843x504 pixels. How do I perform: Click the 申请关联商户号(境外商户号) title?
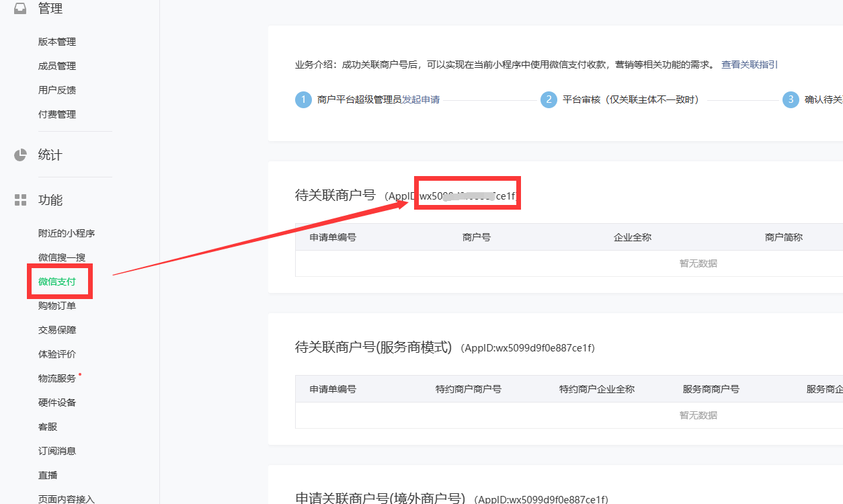coord(380,498)
